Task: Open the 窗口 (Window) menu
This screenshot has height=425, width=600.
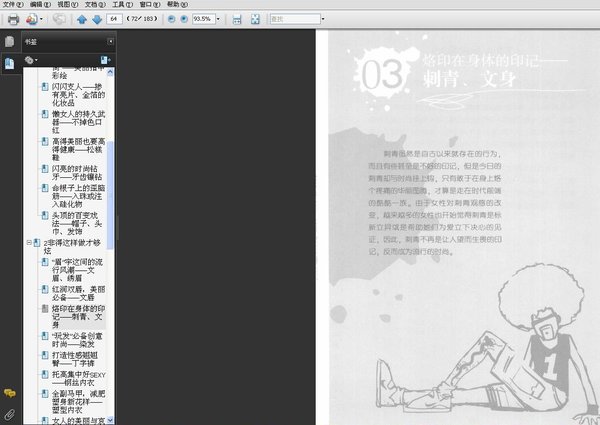Action: click(150, 4)
